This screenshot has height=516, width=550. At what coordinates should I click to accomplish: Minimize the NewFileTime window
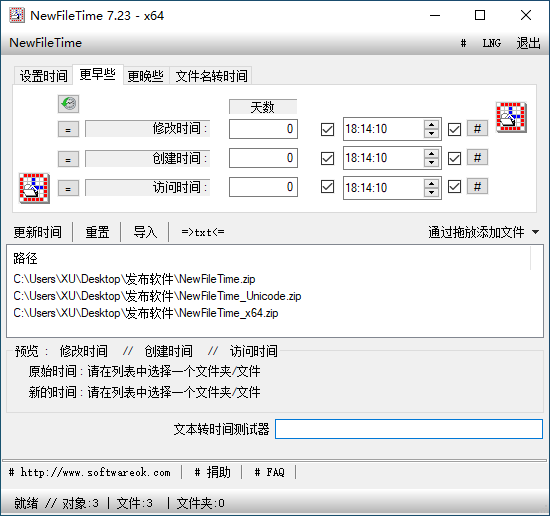[x=435, y=15]
